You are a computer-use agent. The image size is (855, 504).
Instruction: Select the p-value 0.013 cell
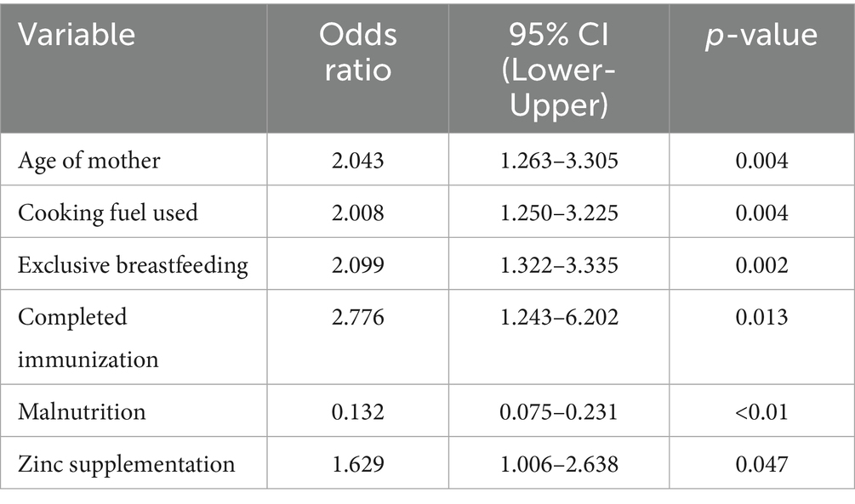point(761,318)
